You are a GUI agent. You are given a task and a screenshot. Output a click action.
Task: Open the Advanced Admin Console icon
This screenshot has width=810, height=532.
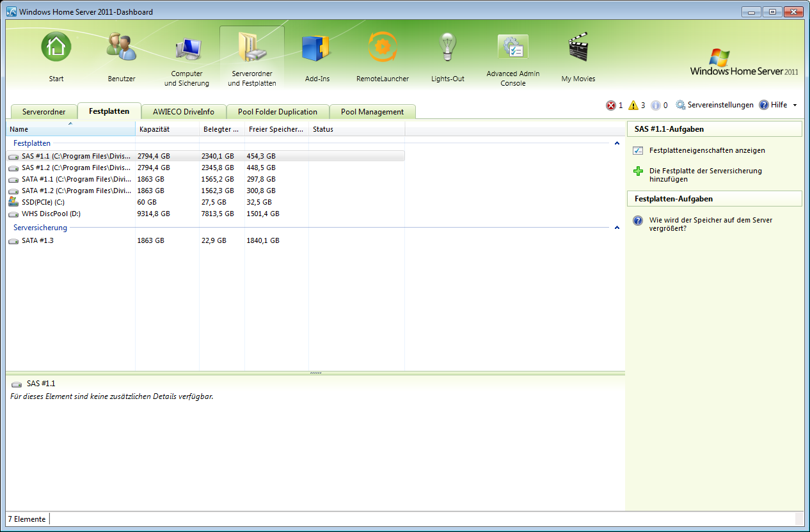[x=513, y=47]
